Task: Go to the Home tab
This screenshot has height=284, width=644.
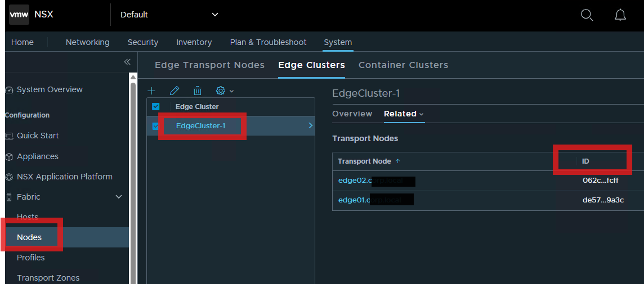Action: point(22,42)
